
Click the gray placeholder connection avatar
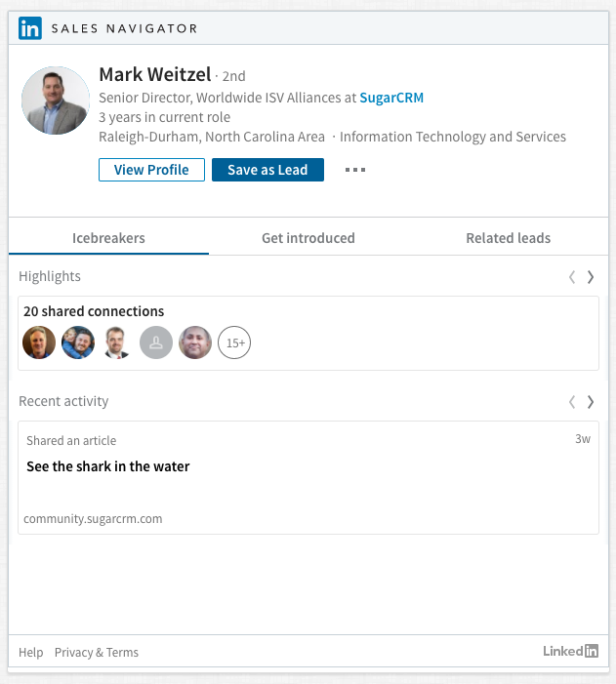[156, 342]
